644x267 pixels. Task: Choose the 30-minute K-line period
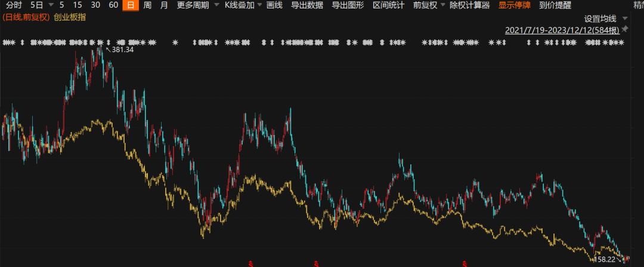[95, 5]
